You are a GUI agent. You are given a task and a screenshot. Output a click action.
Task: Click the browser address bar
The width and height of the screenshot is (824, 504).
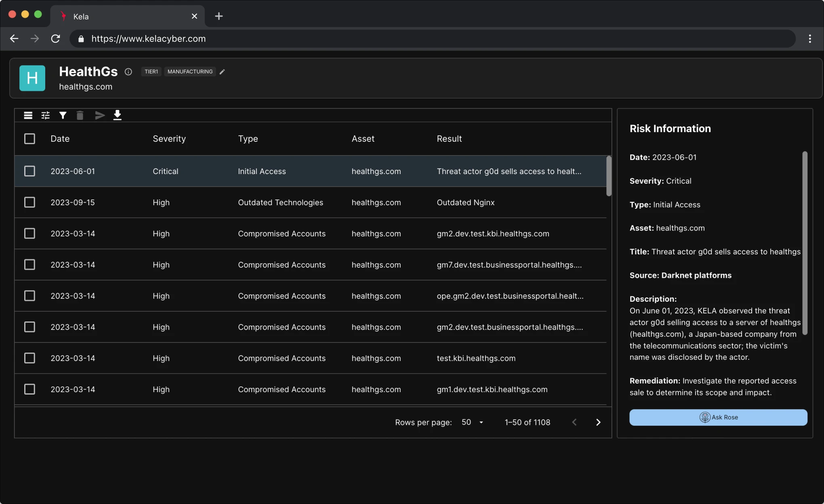coord(432,39)
